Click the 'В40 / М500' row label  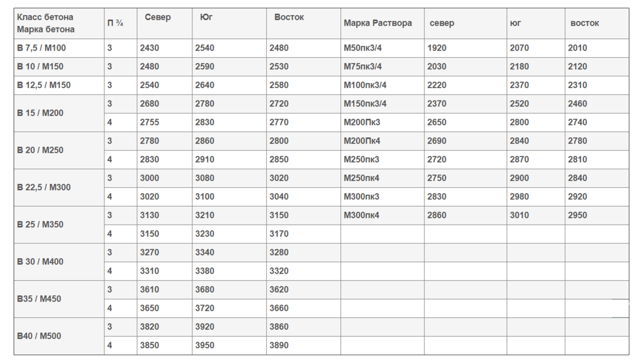(59, 336)
